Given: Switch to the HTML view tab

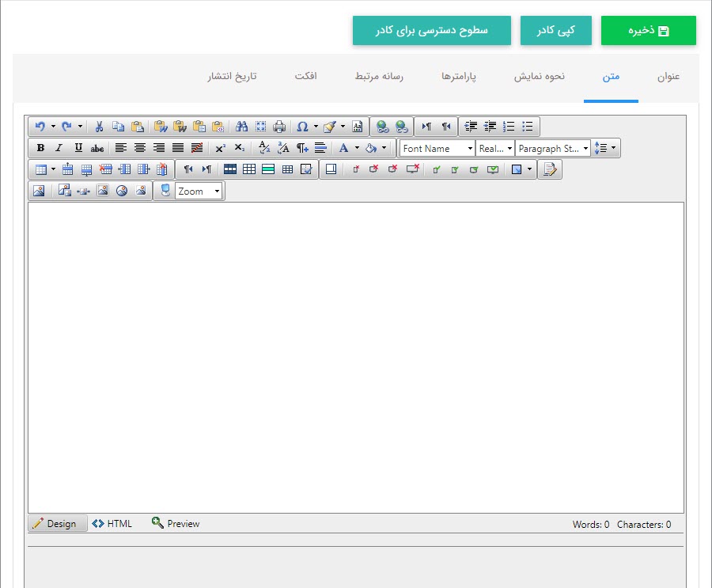Looking at the screenshot, I should tap(112, 524).
